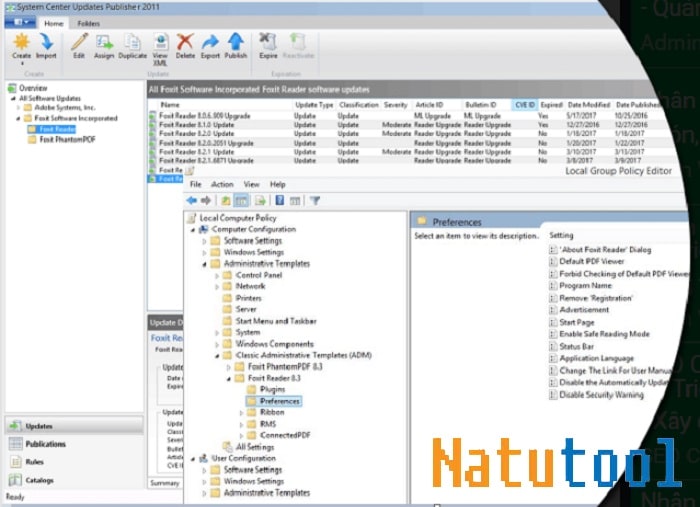Click the Assign update icon

[x=104, y=45]
